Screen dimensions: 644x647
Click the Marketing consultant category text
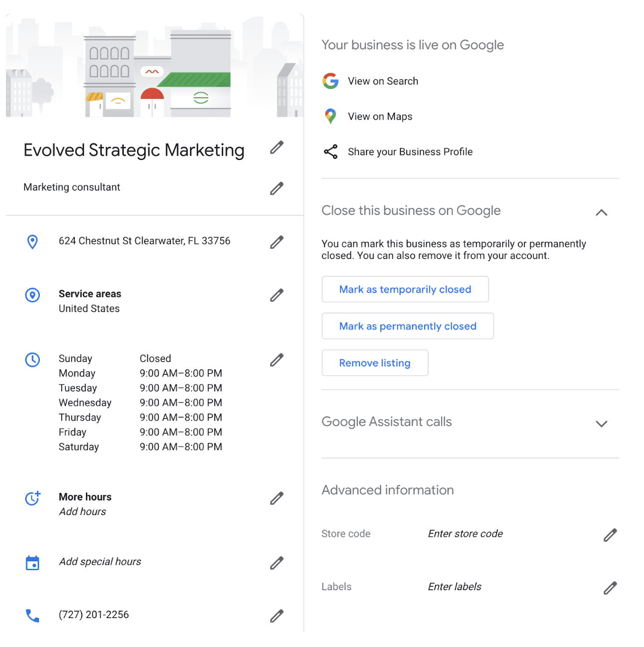(72, 187)
